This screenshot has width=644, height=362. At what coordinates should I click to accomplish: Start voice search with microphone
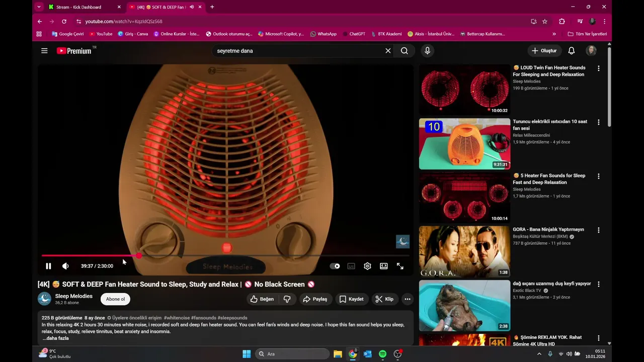[427, 51]
